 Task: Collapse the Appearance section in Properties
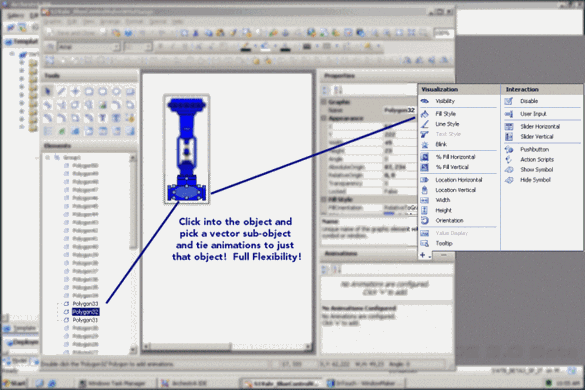(x=324, y=118)
